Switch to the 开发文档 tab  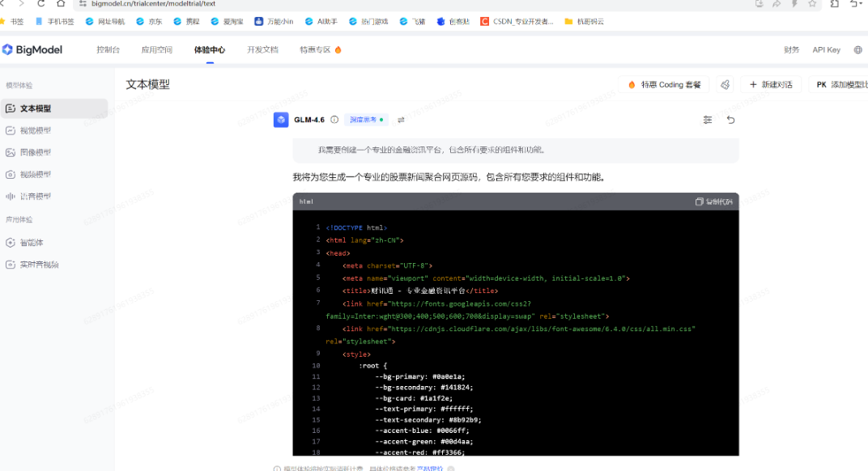tap(262, 50)
